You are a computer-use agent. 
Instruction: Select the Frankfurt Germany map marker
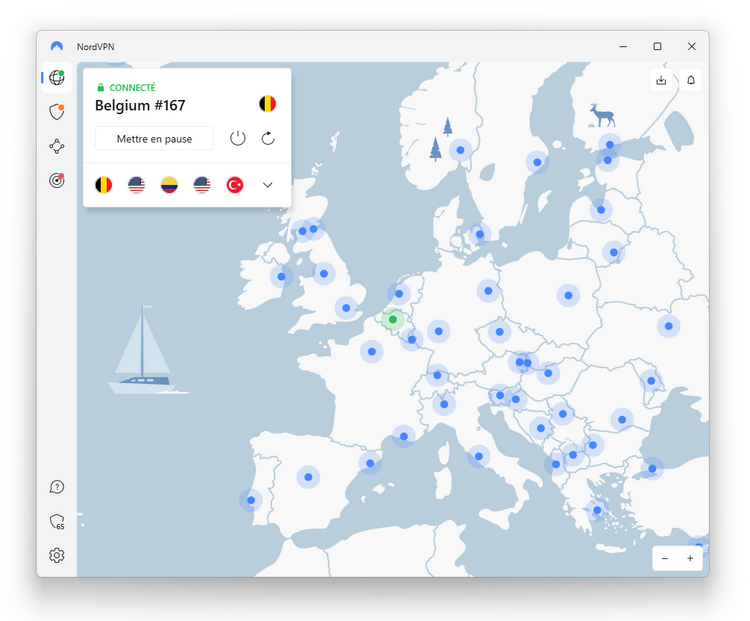point(439,331)
